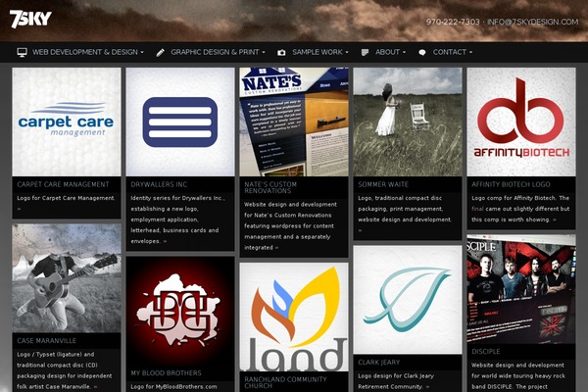Click read-more arrow under Sommer Waite description
The height and width of the screenshot is (392, 588).
[360, 230]
